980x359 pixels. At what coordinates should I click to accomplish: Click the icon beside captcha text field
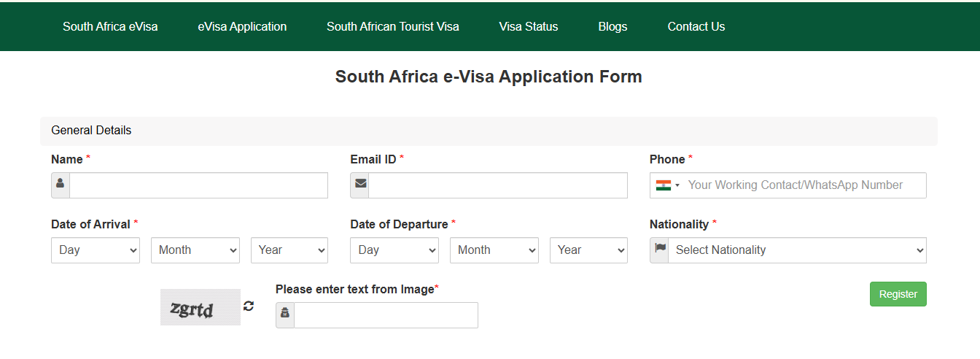(x=285, y=314)
